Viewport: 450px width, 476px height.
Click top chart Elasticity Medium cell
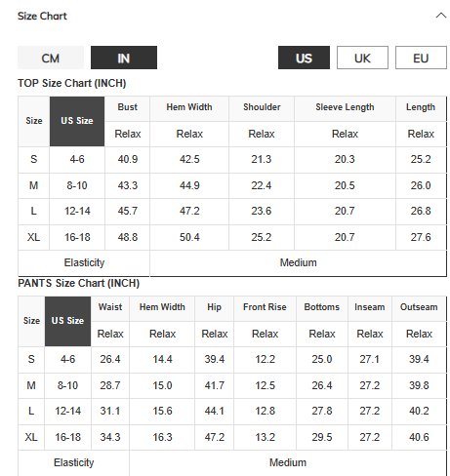pos(298,262)
